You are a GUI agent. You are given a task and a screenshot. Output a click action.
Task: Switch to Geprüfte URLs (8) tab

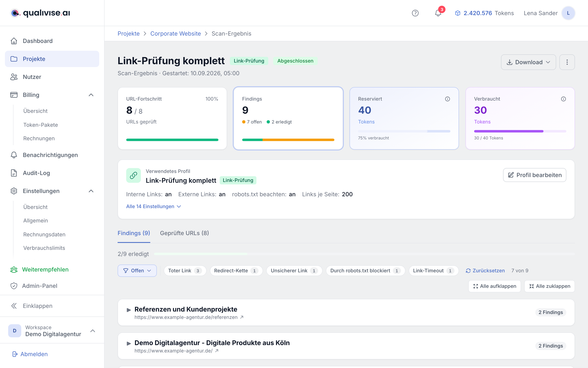(184, 233)
